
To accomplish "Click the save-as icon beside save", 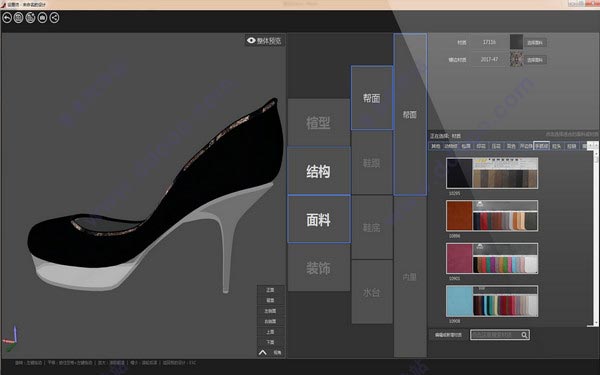I will pos(30,18).
